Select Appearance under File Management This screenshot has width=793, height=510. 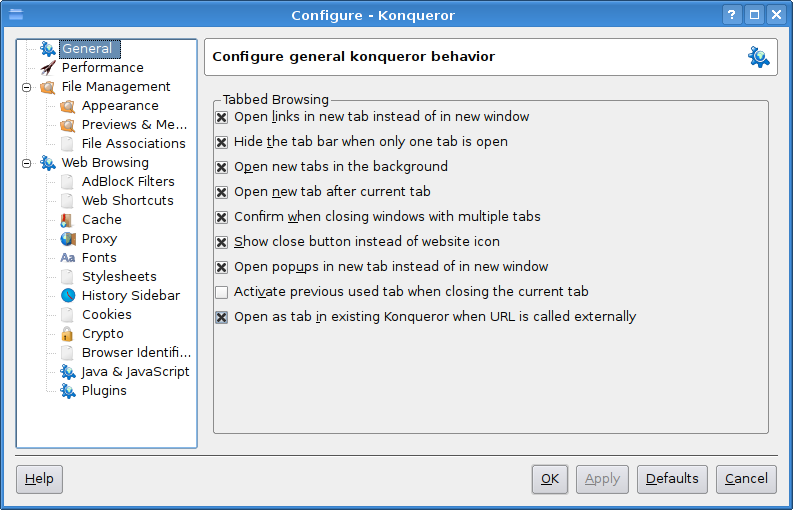click(x=120, y=106)
